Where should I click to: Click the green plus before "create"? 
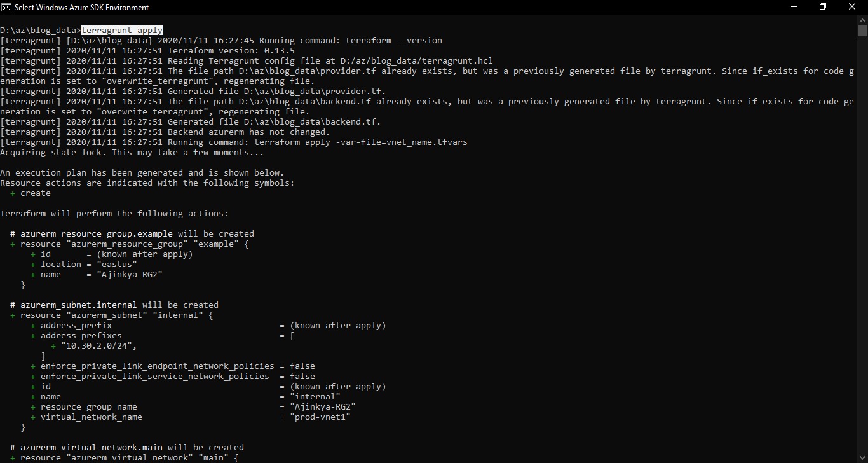click(x=13, y=193)
